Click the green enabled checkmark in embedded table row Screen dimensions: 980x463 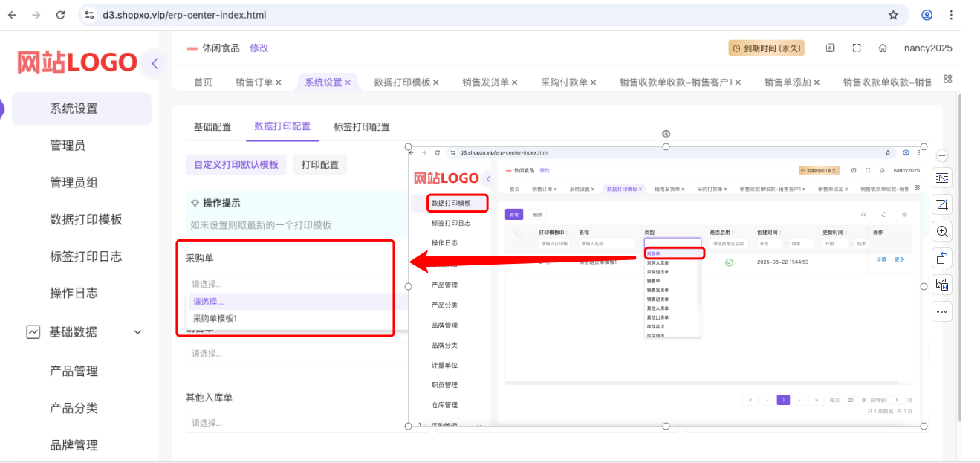click(729, 262)
